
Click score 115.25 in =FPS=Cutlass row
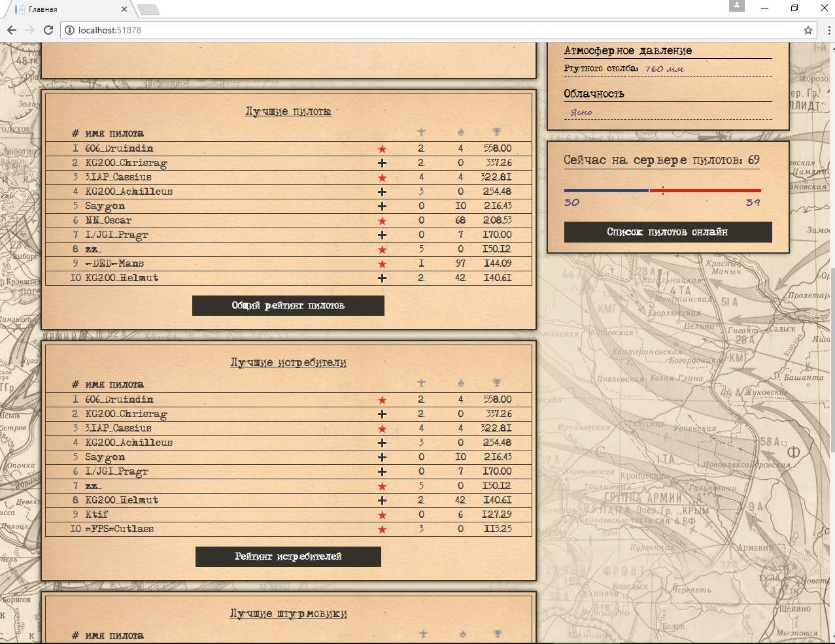click(498, 530)
